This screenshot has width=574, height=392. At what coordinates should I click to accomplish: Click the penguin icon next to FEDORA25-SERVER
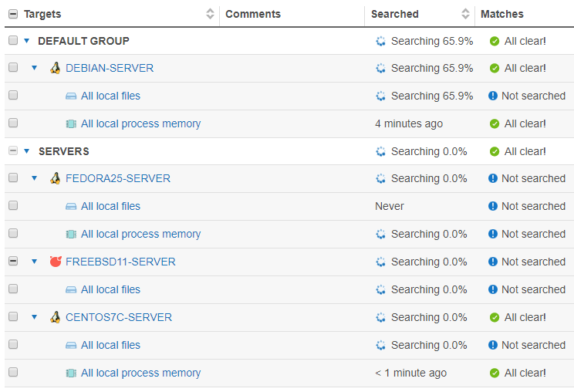pos(55,178)
